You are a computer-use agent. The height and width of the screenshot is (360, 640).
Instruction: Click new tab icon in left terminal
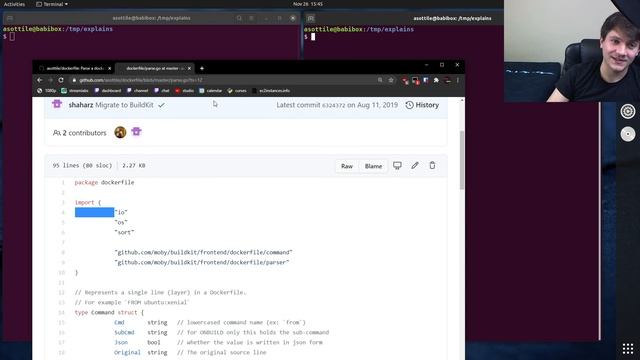tap(10, 18)
